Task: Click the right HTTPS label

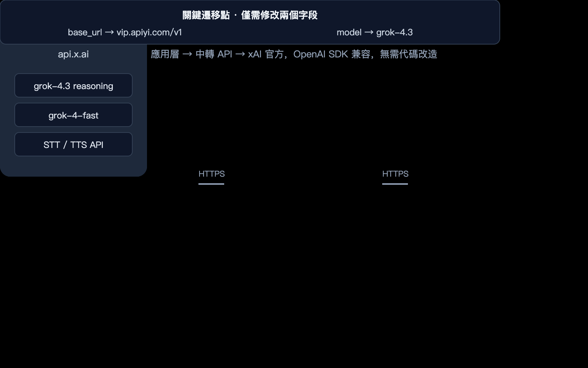Action: click(x=395, y=174)
